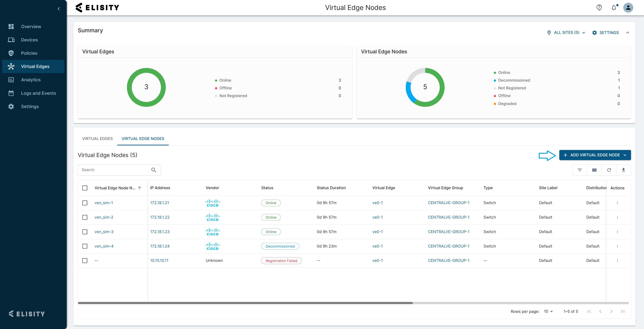Click the help question mark icon
Screen dimensions: 644x329
(599, 8)
